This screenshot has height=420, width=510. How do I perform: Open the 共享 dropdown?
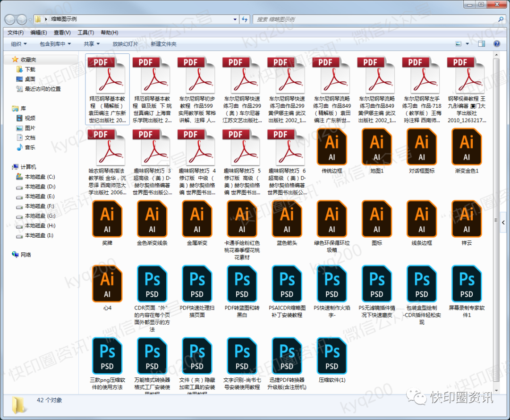pos(92,44)
